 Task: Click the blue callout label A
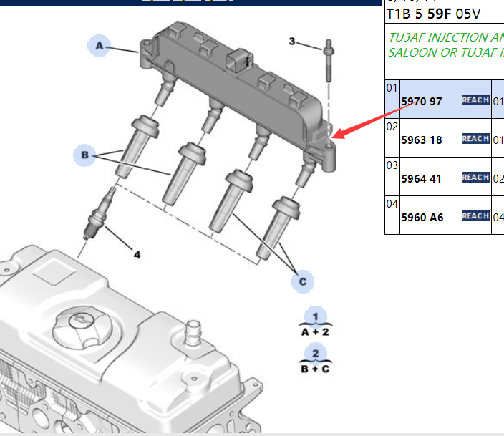coord(99,45)
